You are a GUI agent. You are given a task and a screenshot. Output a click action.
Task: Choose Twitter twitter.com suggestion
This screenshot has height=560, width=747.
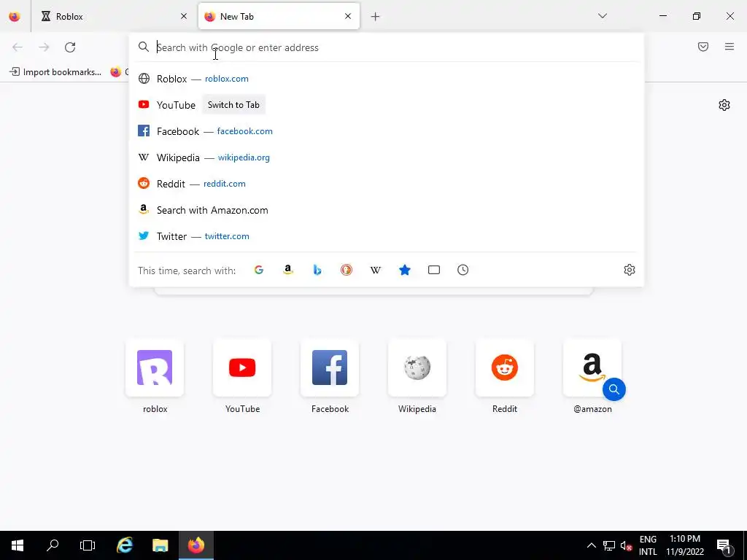click(x=387, y=236)
